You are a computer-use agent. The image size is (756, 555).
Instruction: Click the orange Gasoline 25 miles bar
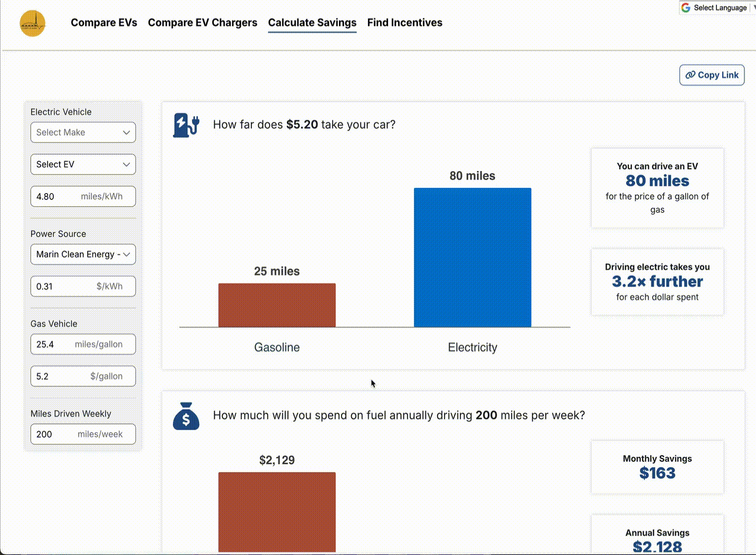pos(277,305)
